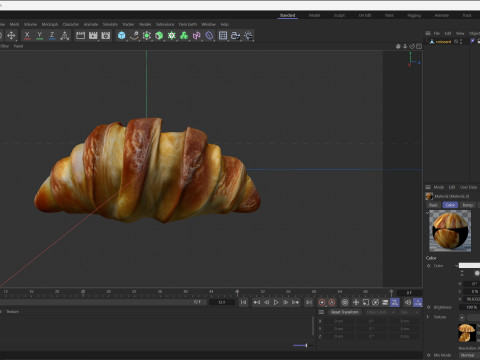Open the Attribute Manager User Data menu

(468, 187)
